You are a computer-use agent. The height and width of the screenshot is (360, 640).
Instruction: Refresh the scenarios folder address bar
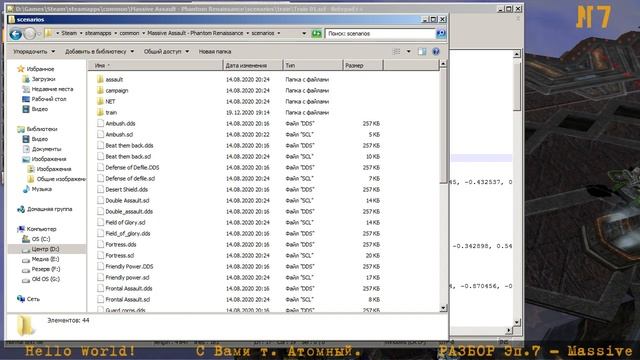click(316, 33)
